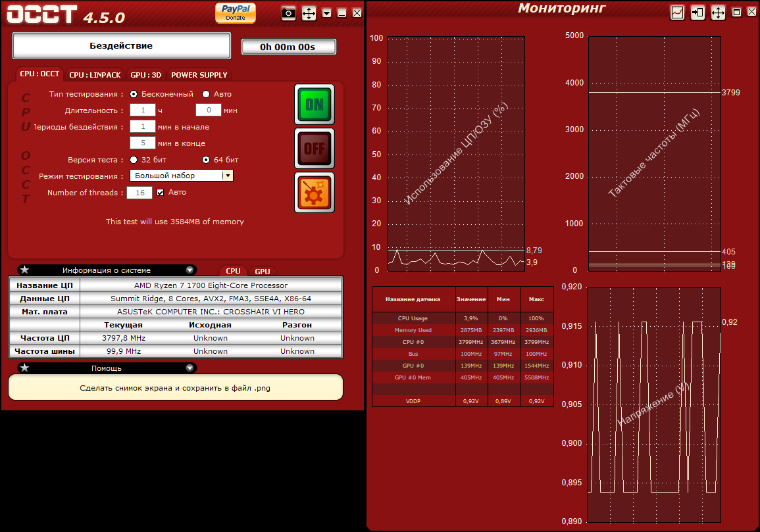Click the GPU #0 Mem sensor row

pyautogui.click(x=463, y=377)
